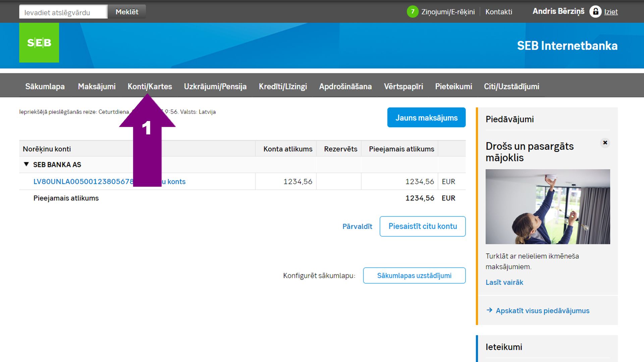Click the user name Andris Bērziņš
The width and height of the screenshot is (644, 362).
pos(558,11)
